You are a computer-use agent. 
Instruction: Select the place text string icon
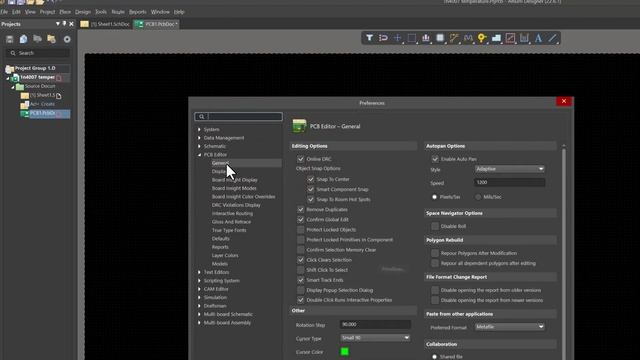click(x=538, y=38)
